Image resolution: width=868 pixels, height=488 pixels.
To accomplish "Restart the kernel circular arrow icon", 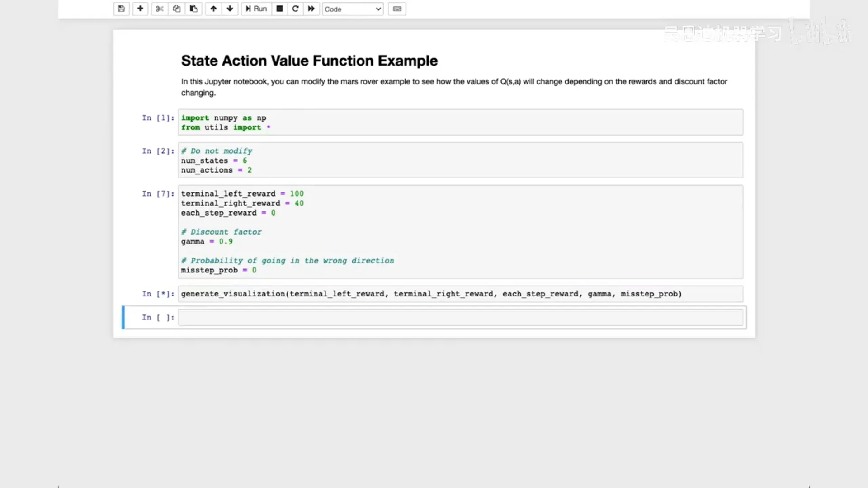I will point(296,9).
